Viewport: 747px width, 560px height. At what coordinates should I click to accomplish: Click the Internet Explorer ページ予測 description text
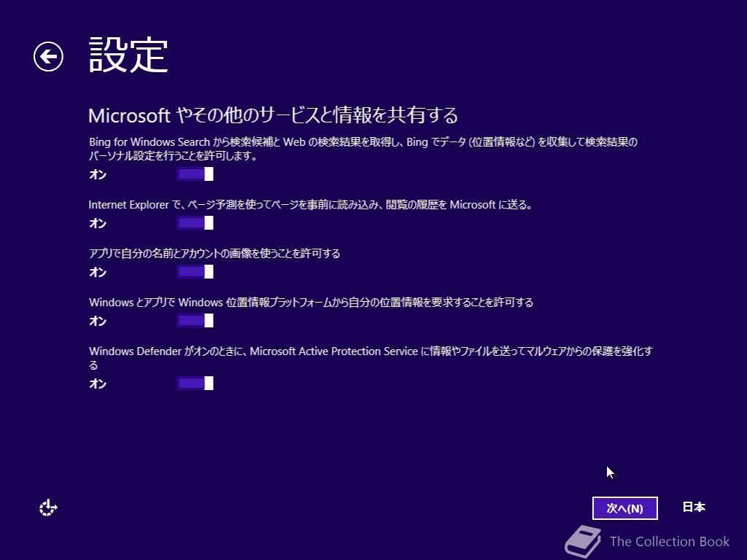(310, 205)
